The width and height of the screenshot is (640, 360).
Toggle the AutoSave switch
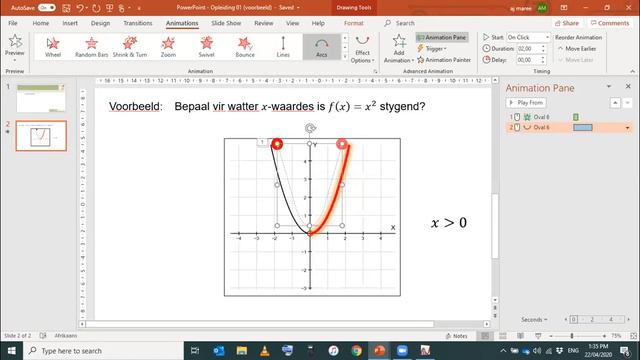point(47,8)
